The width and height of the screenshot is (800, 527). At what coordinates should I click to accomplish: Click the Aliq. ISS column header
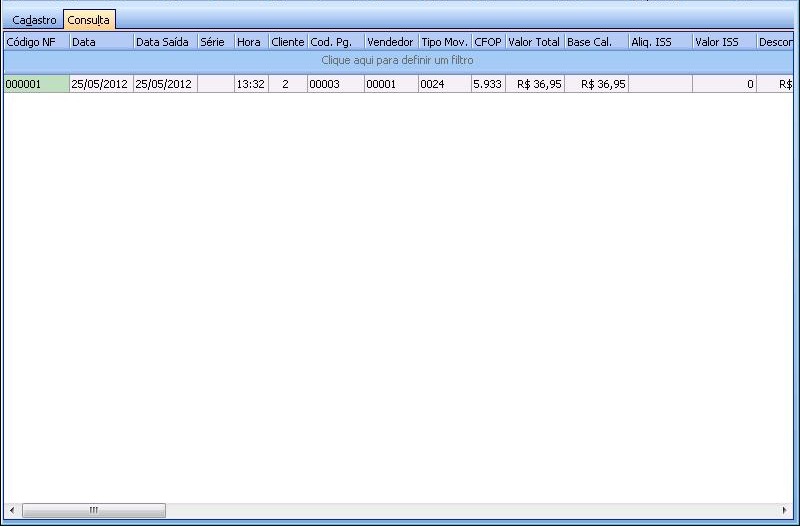tap(659, 42)
